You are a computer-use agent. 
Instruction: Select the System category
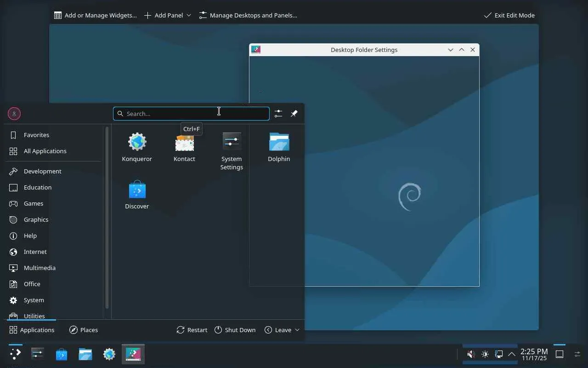click(54, 300)
